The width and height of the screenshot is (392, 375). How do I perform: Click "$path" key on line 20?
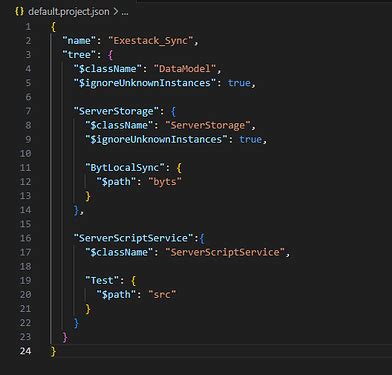point(116,295)
